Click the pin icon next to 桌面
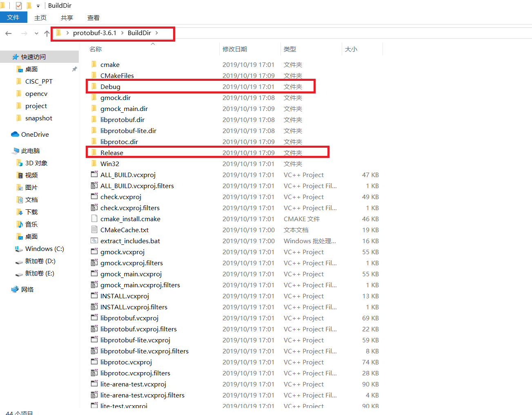Viewport: 532px width, 415px height. (74, 69)
